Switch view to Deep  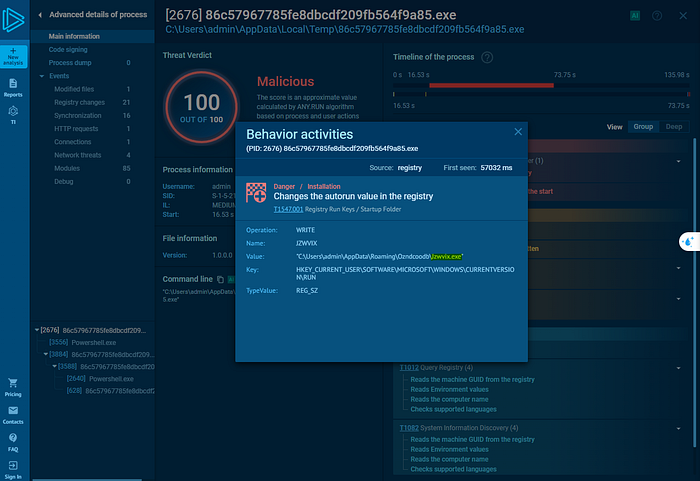point(674,127)
